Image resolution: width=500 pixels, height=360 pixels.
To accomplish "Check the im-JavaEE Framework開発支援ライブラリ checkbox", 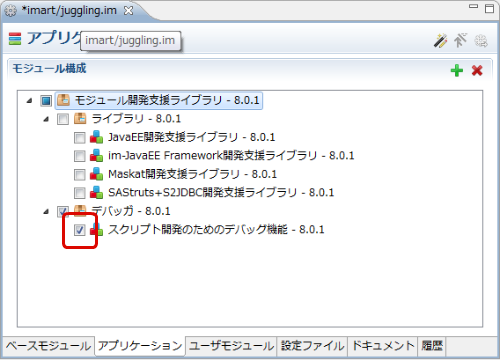I will (80, 156).
